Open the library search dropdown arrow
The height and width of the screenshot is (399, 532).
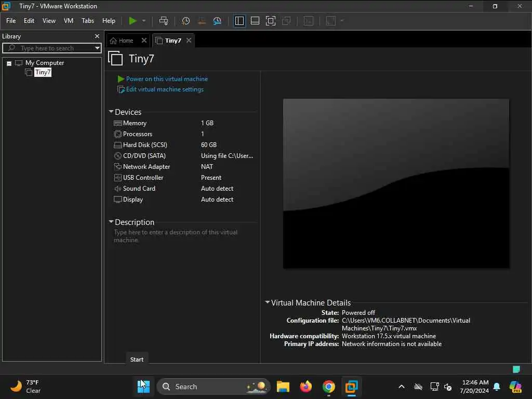pyautogui.click(x=97, y=48)
